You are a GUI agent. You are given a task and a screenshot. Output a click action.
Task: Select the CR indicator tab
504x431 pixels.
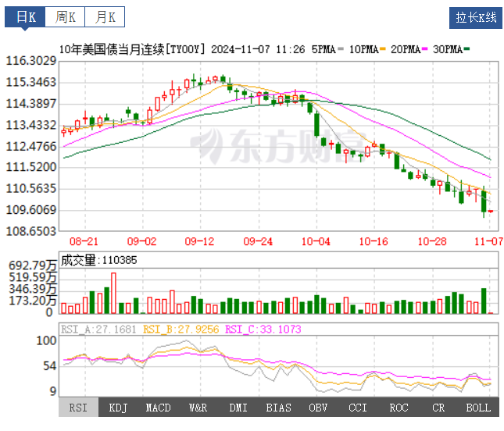438,408
